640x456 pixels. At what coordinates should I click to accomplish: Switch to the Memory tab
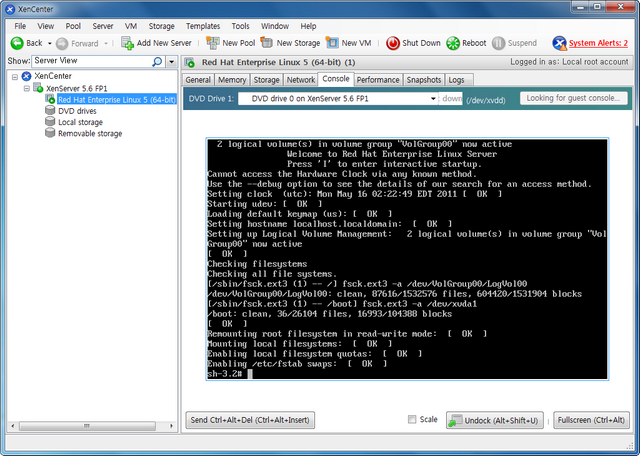click(x=232, y=80)
